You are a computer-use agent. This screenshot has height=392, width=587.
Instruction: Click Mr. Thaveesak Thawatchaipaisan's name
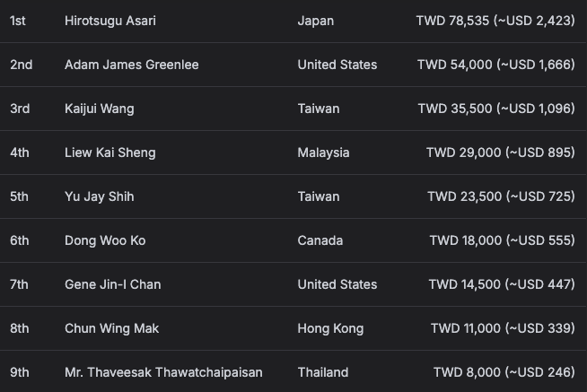[163, 372]
